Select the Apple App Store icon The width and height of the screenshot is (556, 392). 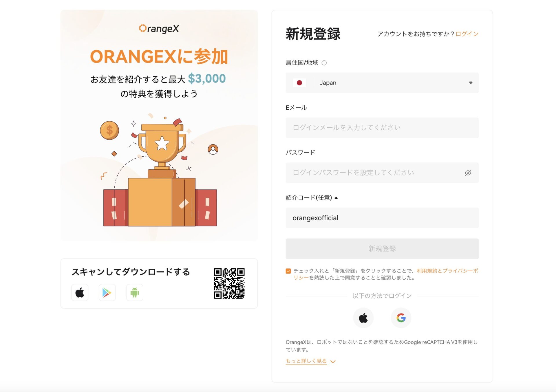click(80, 292)
